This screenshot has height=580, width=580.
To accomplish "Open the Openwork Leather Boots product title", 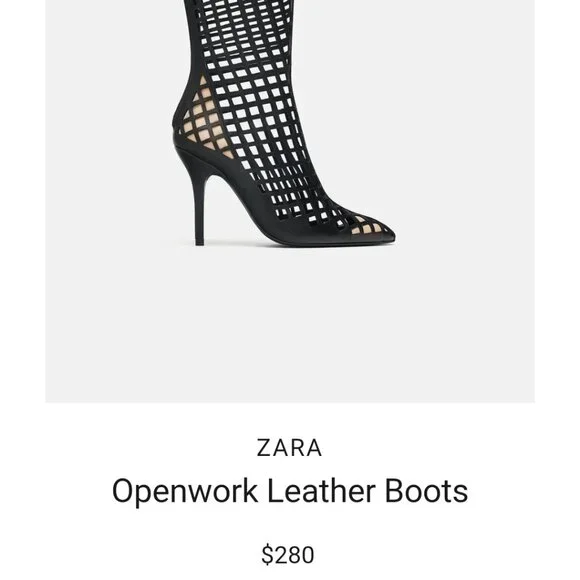I will click(x=290, y=491).
